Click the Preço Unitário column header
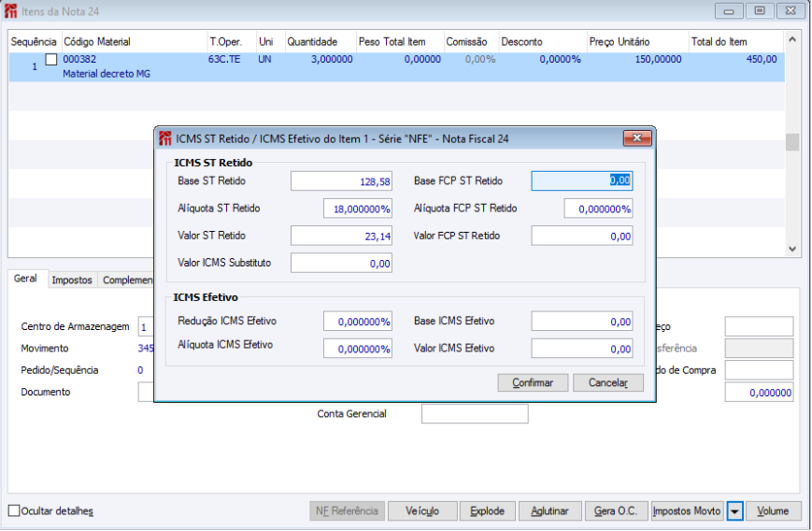The image size is (812, 531). click(x=637, y=42)
